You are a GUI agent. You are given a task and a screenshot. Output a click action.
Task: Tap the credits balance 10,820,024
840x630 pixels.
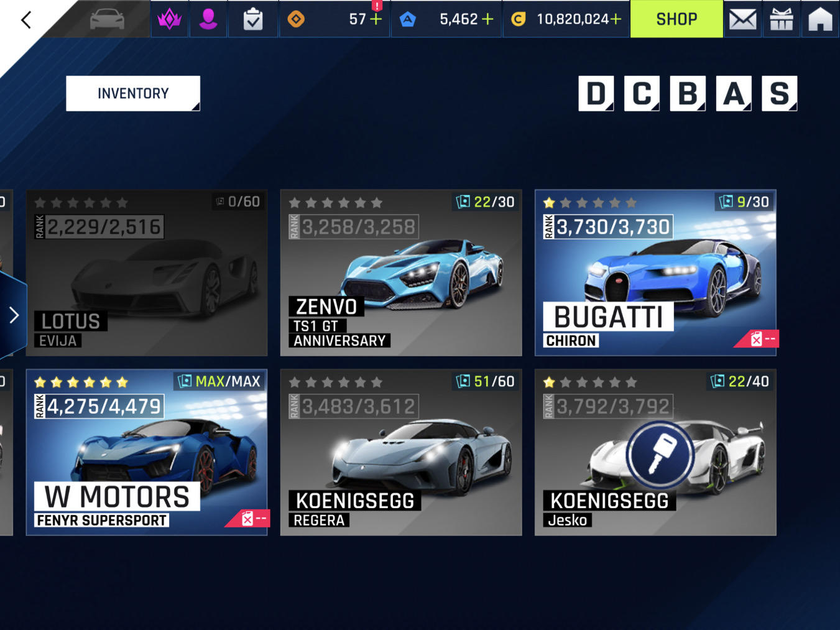(572, 19)
